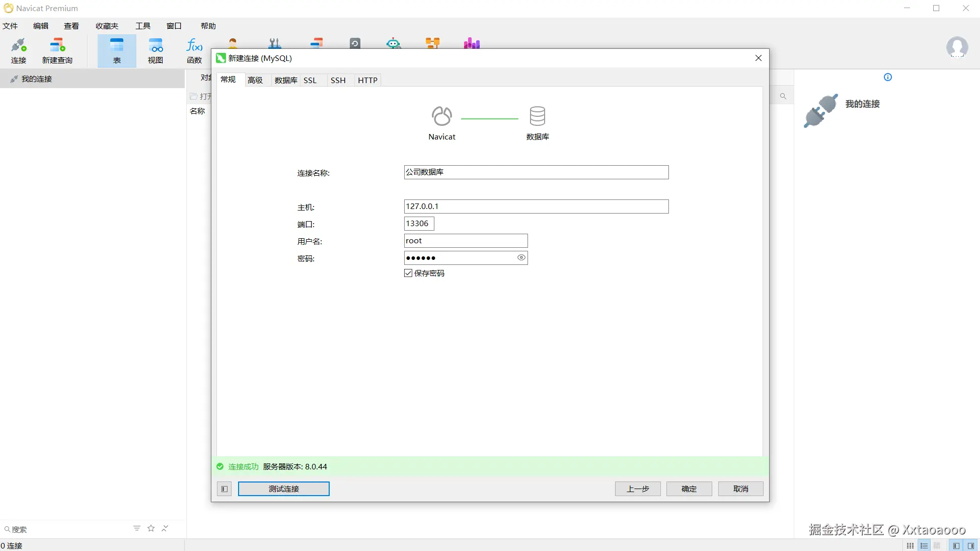
Task: Click the user avatar profile icon
Action: click(x=957, y=47)
